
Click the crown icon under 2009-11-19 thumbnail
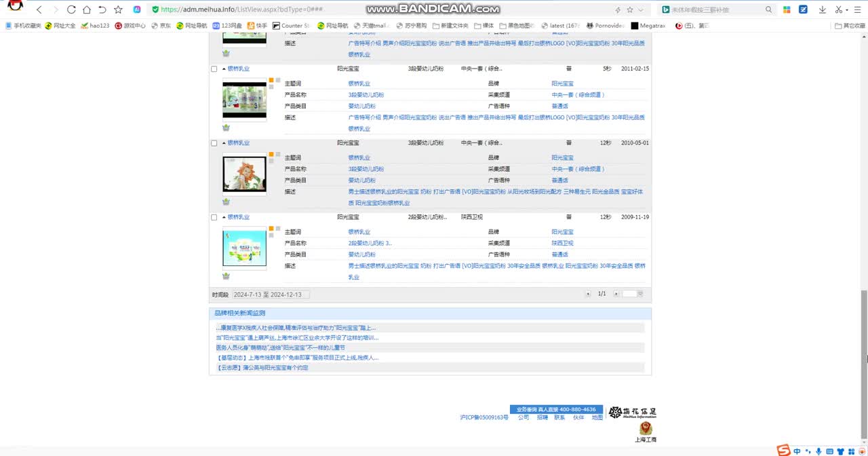pos(226,275)
